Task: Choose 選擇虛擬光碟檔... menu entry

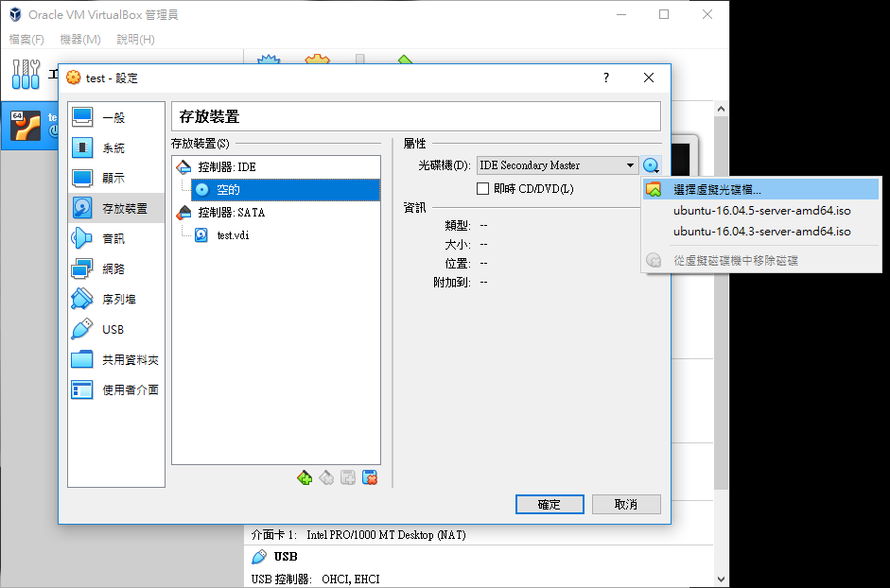Action: click(761, 190)
